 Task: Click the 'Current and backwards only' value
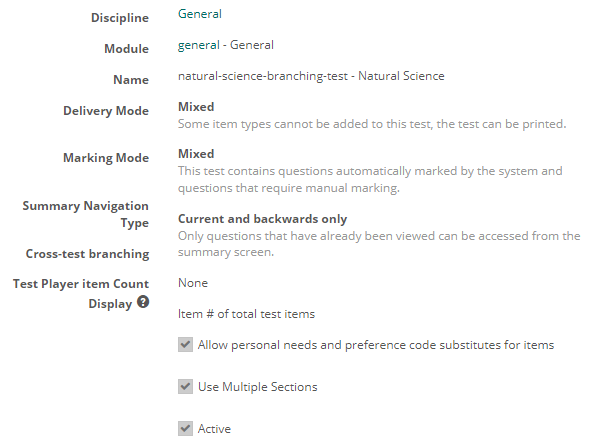coord(262,219)
